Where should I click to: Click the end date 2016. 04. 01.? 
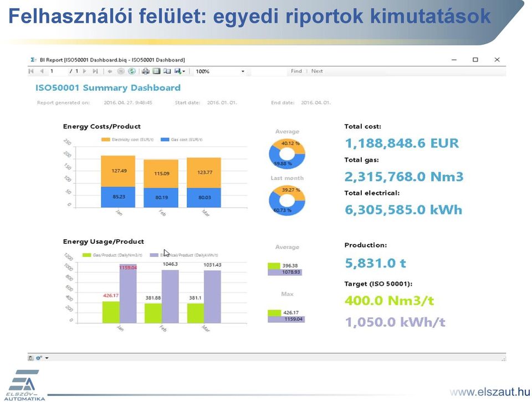click(315, 102)
